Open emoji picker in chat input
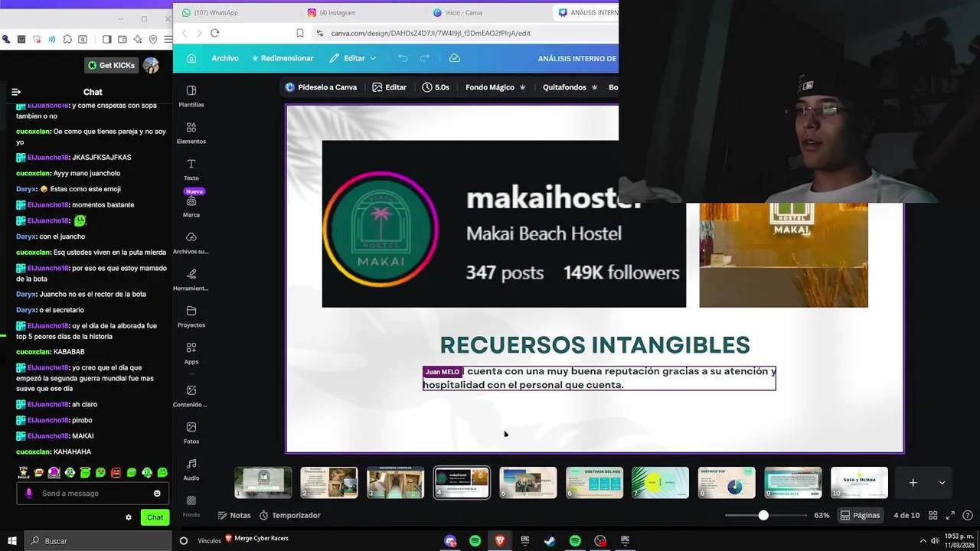The width and height of the screenshot is (980, 551). click(x=157, y=494)
